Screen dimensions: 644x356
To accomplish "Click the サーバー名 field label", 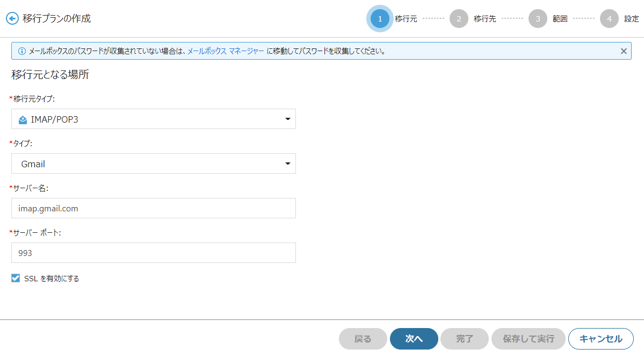I will coord(29,188).
